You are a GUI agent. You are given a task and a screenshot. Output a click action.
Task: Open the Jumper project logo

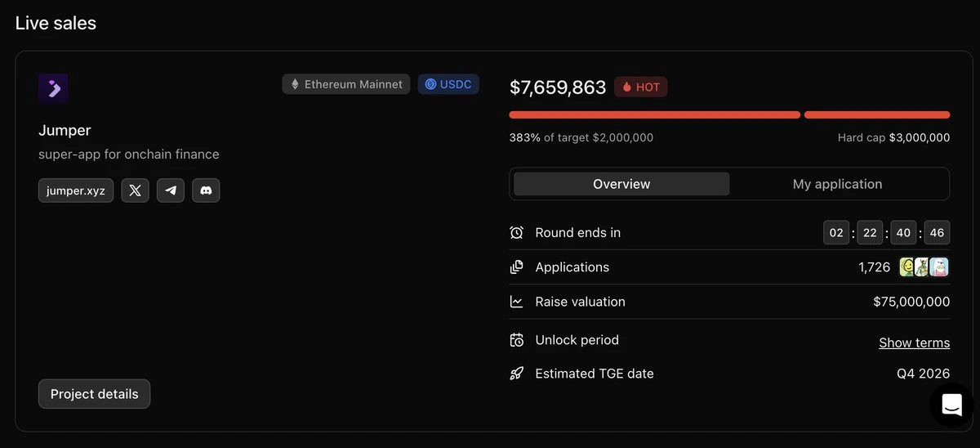point(53,88)
